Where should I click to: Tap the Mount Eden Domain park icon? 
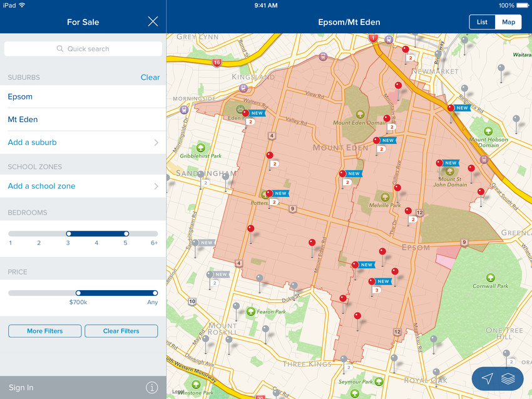tap(360, 114)
